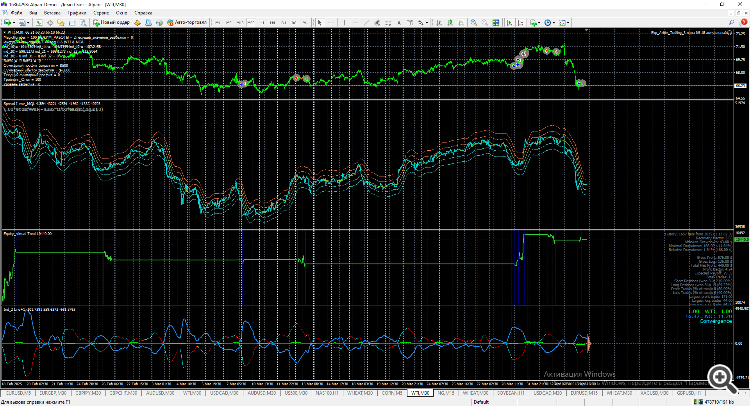Switch to the EURGBP,M30 chart tab
Screen dimensions: 750x406
pos(53,393)
